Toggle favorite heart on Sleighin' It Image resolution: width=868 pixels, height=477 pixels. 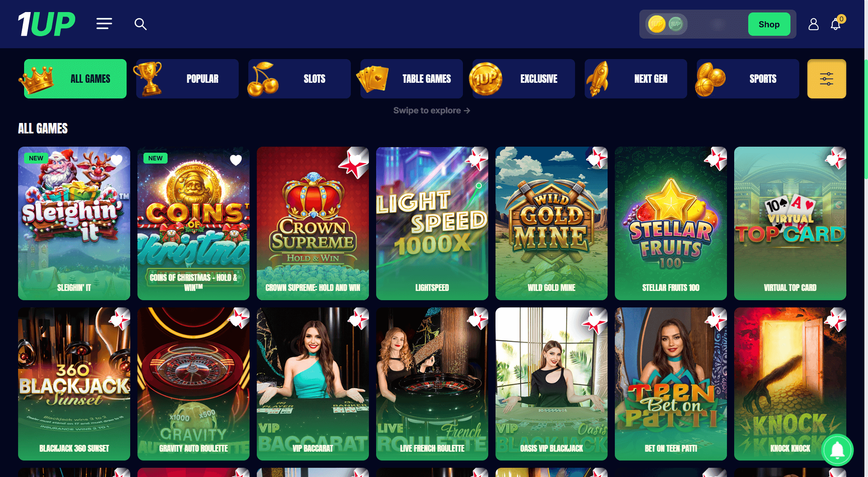[117, 160]
